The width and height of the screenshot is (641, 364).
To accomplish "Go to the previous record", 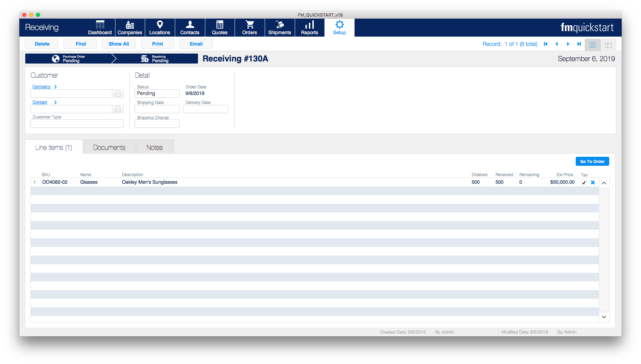I will coord(557,44).
